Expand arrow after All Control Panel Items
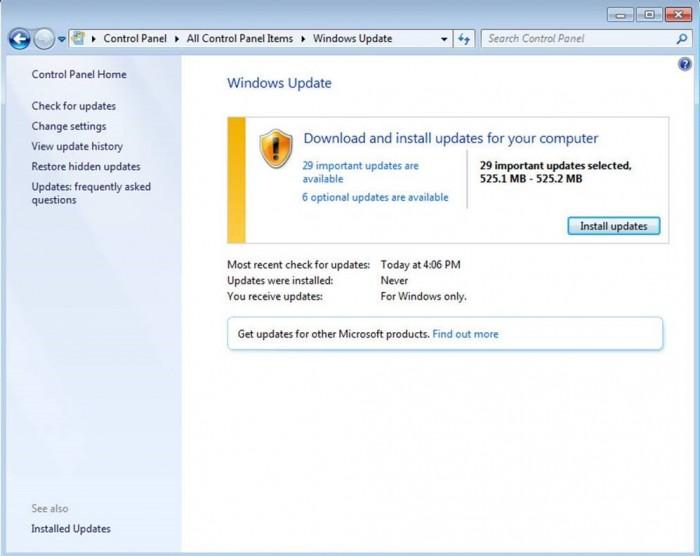 [x=303, y=39]
